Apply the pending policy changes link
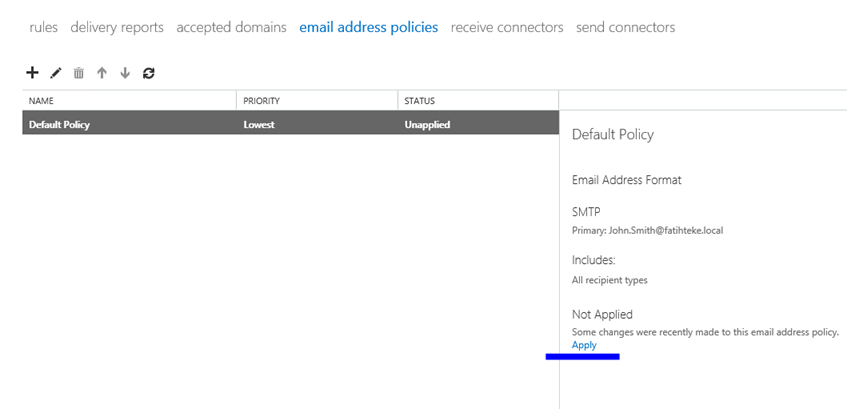847x409 pixels. click(584, 345)
